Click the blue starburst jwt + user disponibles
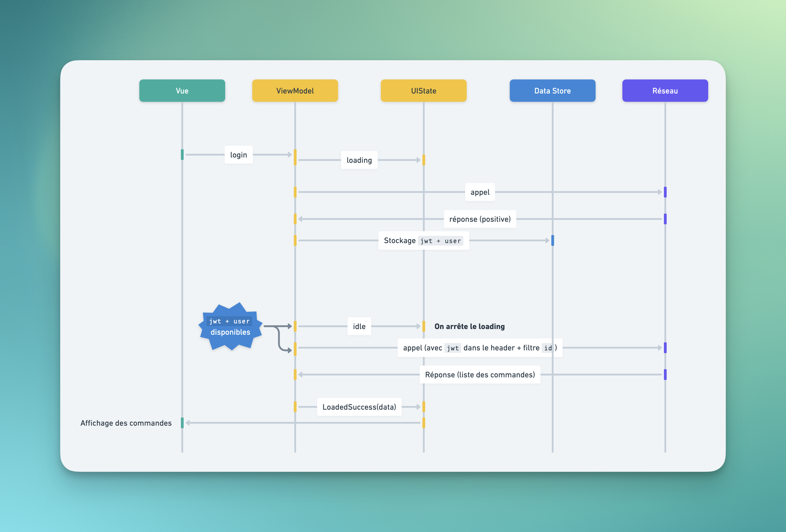The width and height of the screenshot is (786, 532). click(230, 327)
